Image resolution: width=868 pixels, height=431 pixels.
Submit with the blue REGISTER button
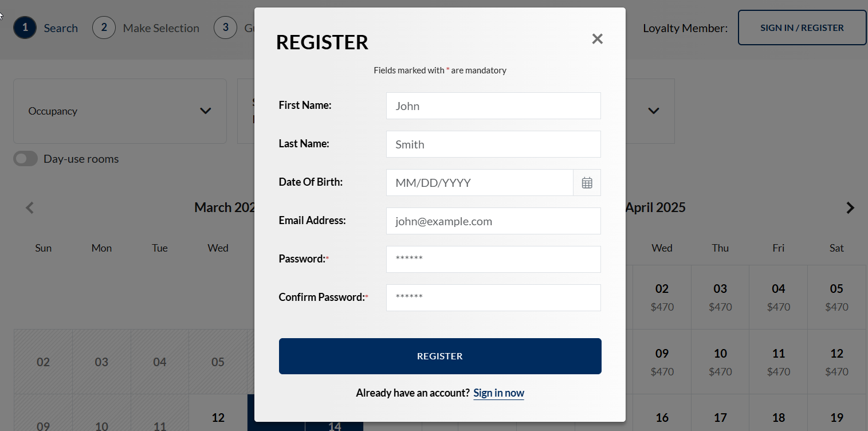(440, 356)
